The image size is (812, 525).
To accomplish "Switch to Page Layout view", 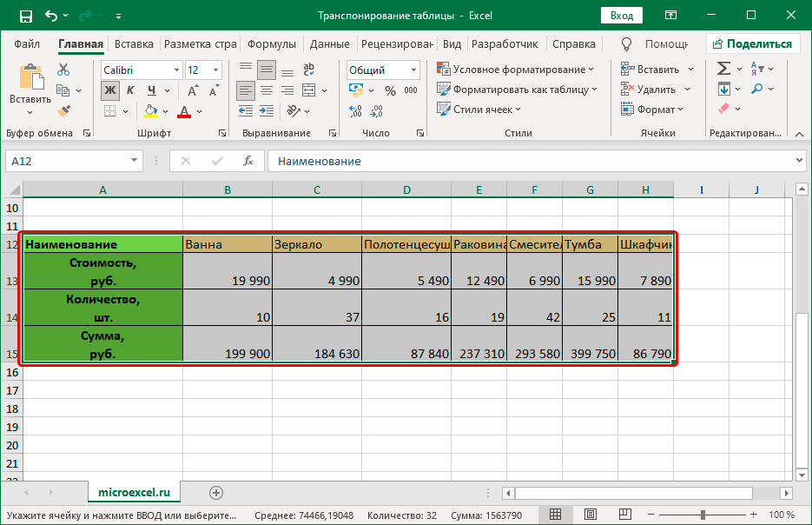I will tap(591, 514).
